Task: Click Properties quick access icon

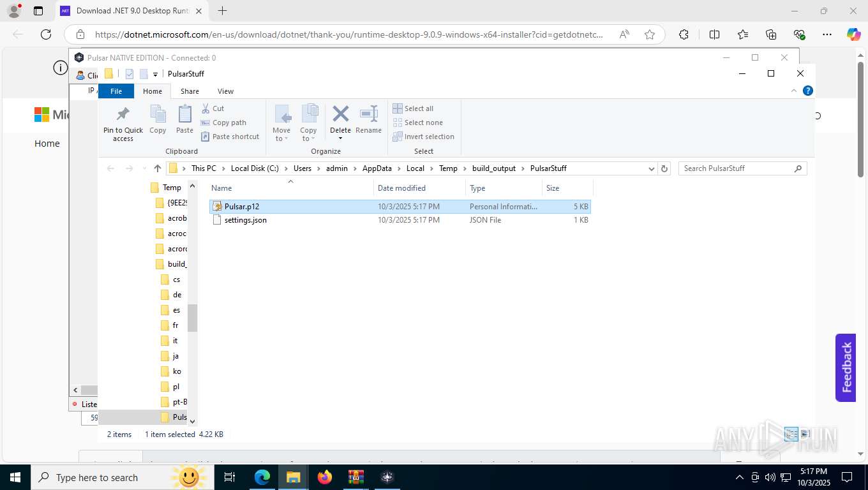Action: point(130,74)
